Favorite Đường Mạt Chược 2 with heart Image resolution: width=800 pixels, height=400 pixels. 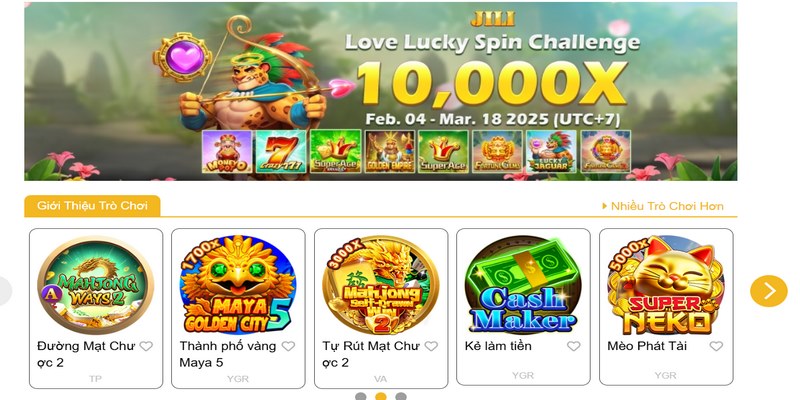(x=146, y=346)
